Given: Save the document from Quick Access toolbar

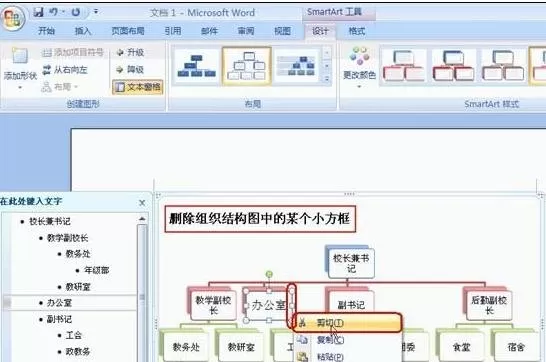Looking at the screenshot, I should [x=38, y=12].
